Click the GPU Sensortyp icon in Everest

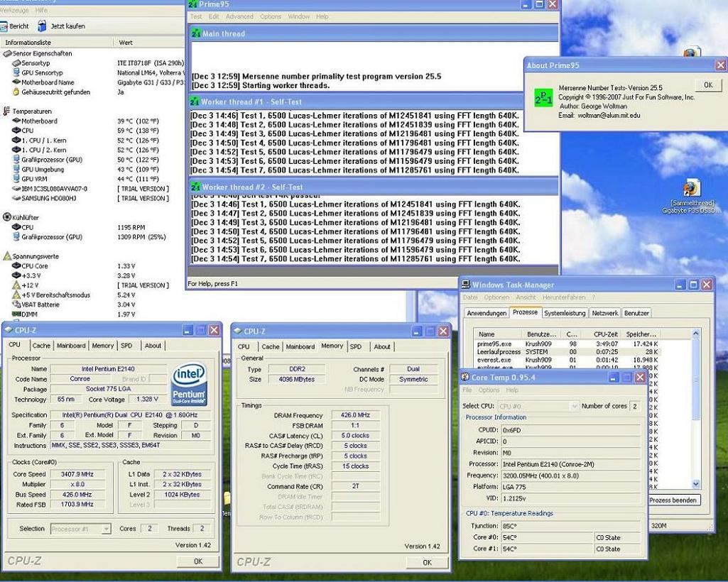[16, 72]
